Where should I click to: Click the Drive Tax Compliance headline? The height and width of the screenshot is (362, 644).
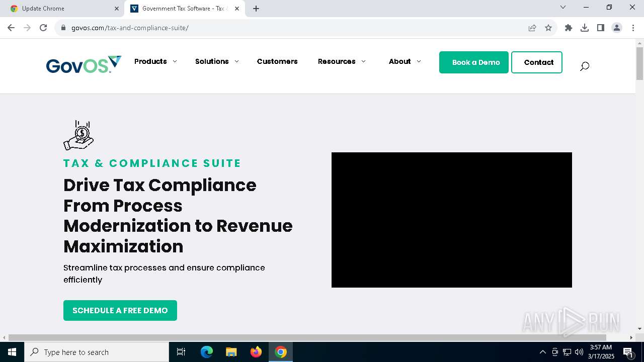178,216
